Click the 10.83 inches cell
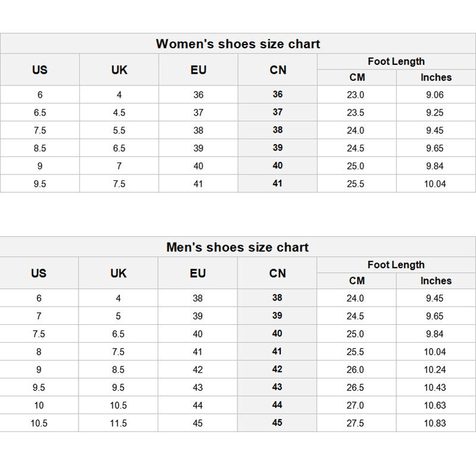The width and height of the screenshot is (476, 476). pos(435,423)
